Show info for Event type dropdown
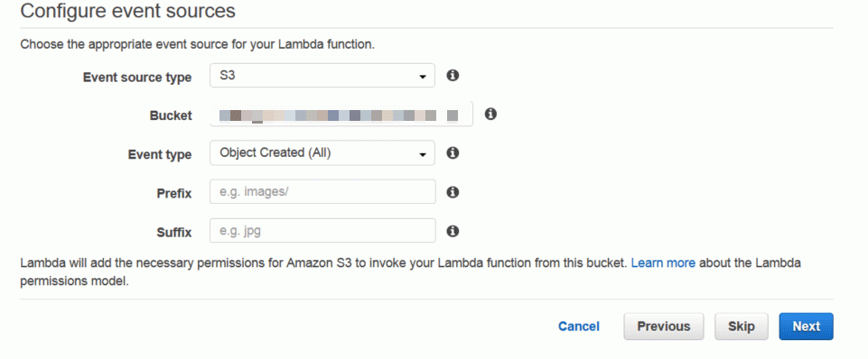The width and height of the screenshot is (868, 359). point(453,152)
